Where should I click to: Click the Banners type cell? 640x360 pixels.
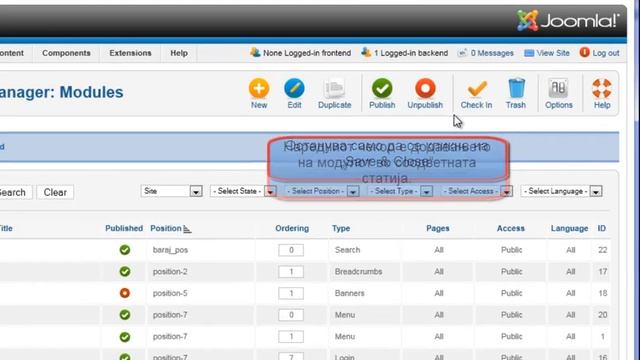tap(349, 293)
